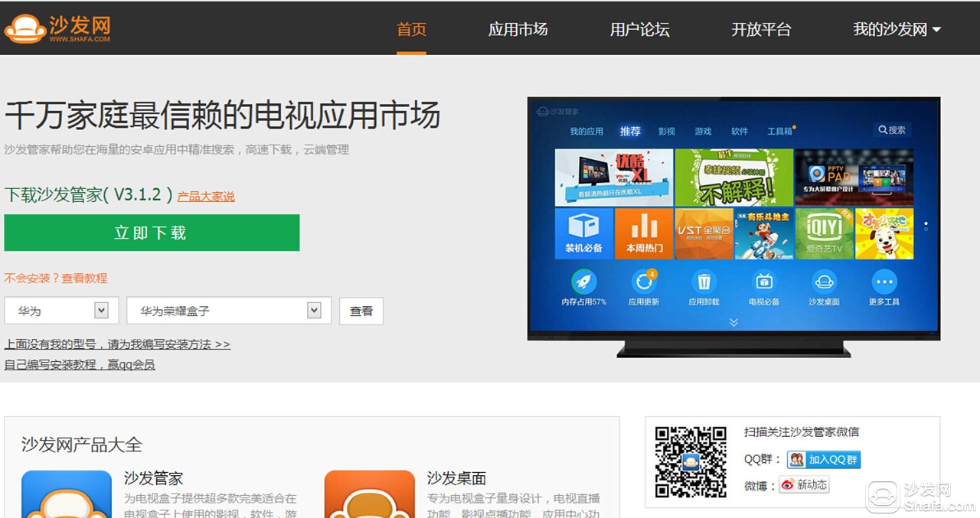Open the cartoon dog app tile
The height and width of the screenshot is (518, 980).
(x=884, y=233)
